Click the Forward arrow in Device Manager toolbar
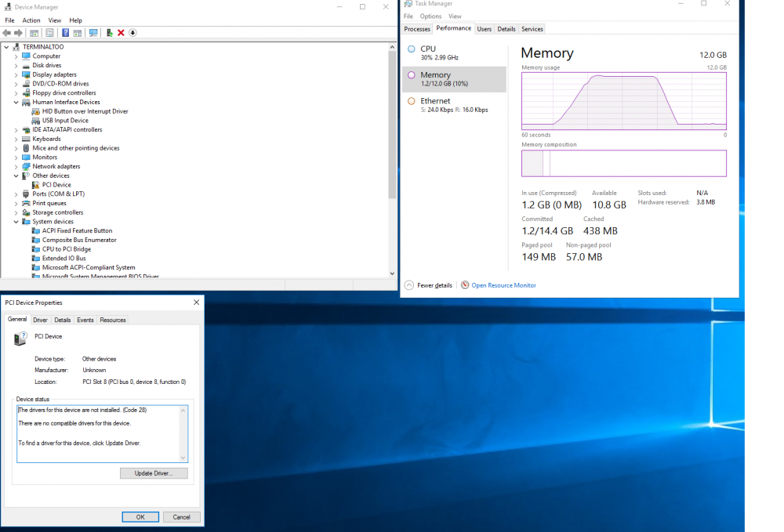 click(x=18, y=33)
